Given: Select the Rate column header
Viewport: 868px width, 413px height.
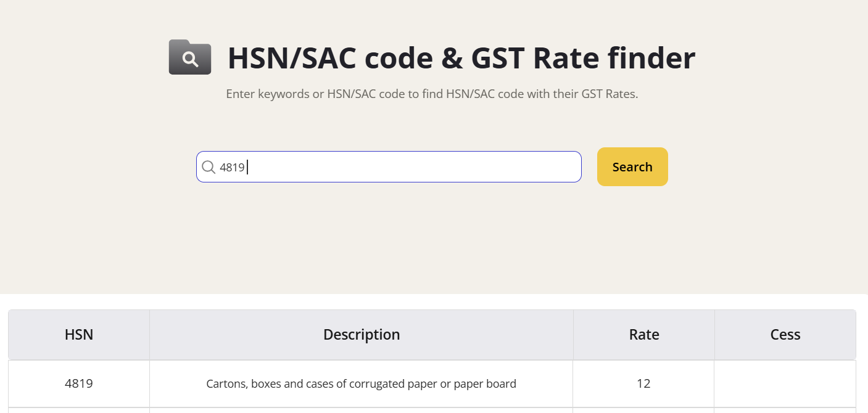Looking at the screenshot, I should 644,335.
